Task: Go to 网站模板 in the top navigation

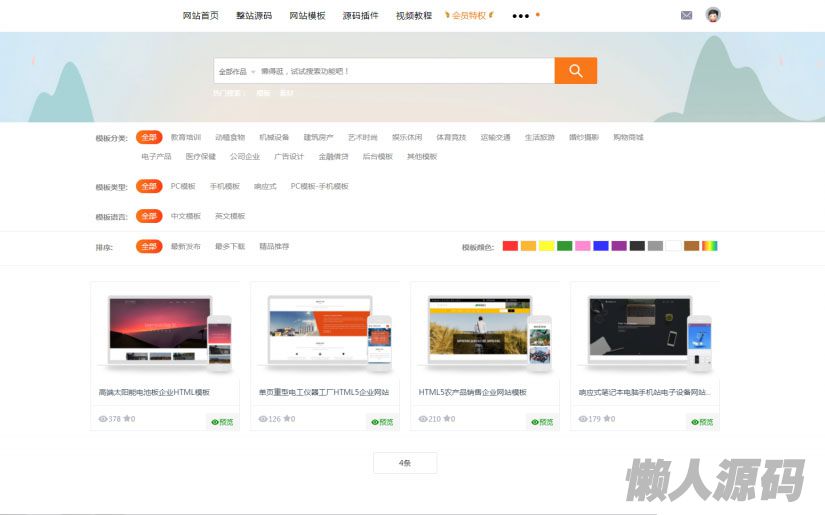Action: click(x=307, y=16)
